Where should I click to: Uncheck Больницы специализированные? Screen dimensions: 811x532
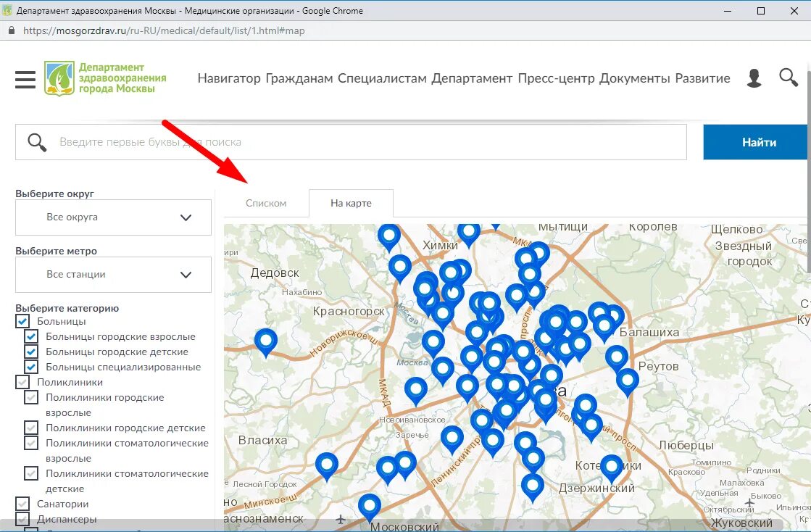click(31, 367)
